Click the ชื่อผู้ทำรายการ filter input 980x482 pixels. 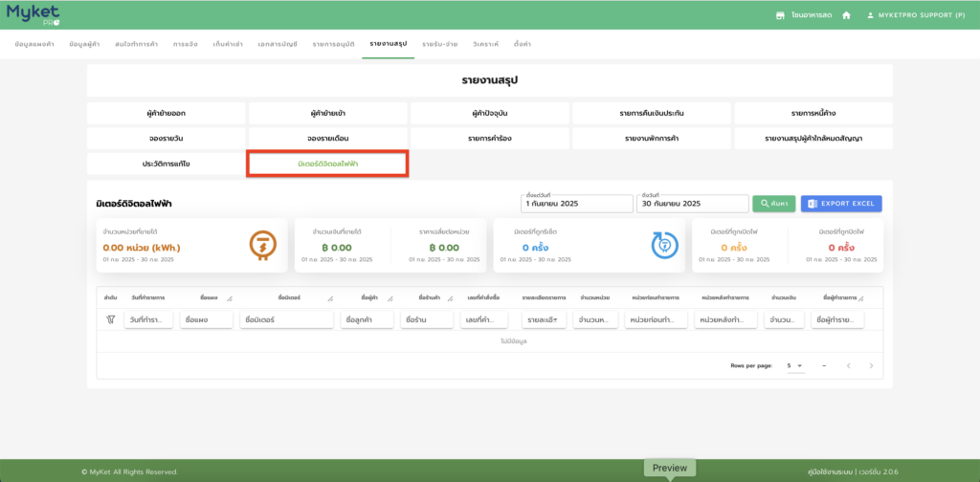[x=837, y=319]
